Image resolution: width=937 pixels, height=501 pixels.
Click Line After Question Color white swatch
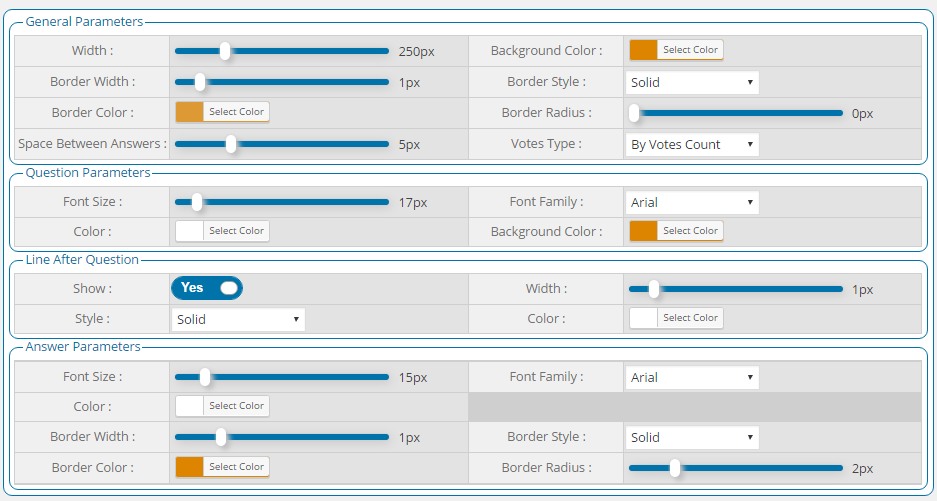coord(643,318)
